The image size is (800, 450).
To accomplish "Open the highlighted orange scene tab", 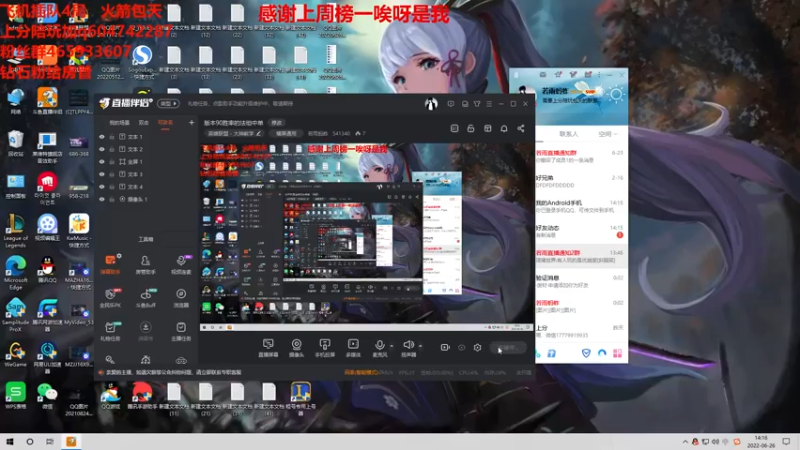I will tap(165, 122).
